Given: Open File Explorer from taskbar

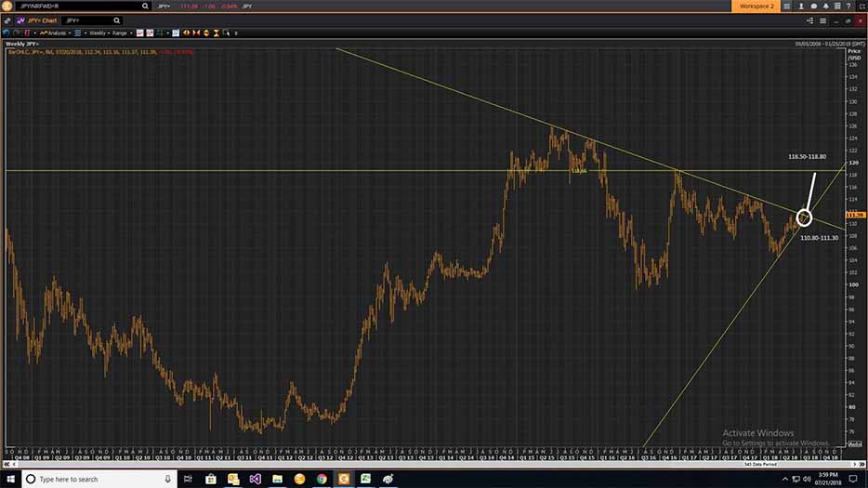Looking at the screenshot, I should (x=277, y=479).
